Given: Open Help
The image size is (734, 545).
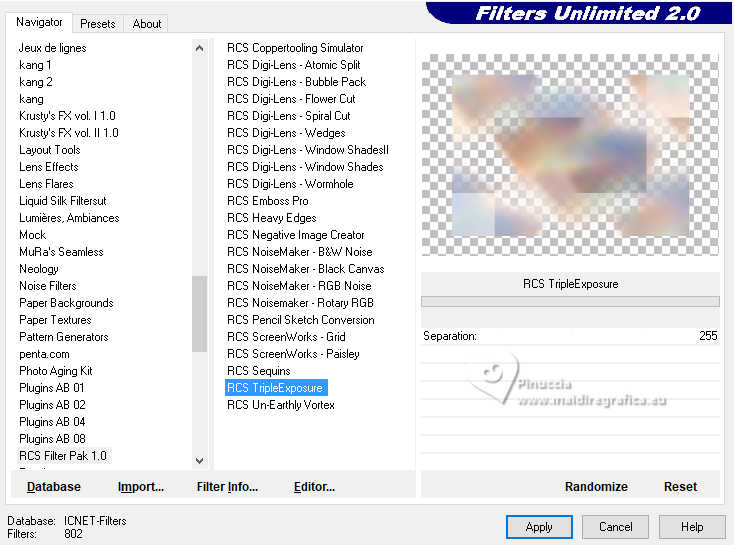Looking at the screenshot, I should (x=691, y=527).
